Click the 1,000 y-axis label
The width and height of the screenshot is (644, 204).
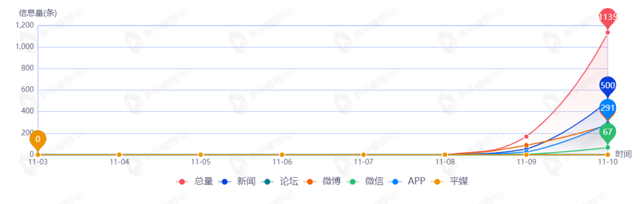(x=25, y=47)
